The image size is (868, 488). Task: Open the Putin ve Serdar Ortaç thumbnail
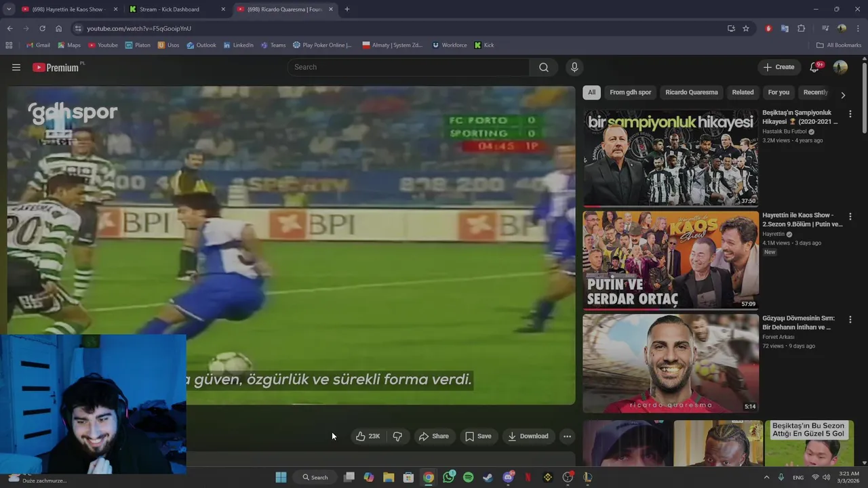pyautogui.click(x=671, y=260)
